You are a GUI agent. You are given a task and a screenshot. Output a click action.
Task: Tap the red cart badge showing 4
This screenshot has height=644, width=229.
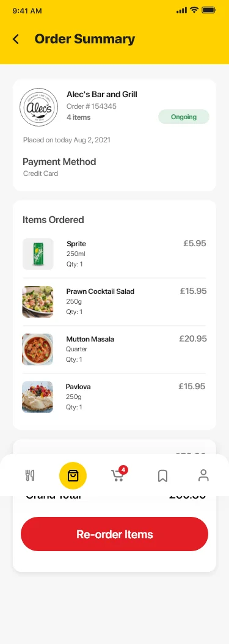[x=123, y=469]
